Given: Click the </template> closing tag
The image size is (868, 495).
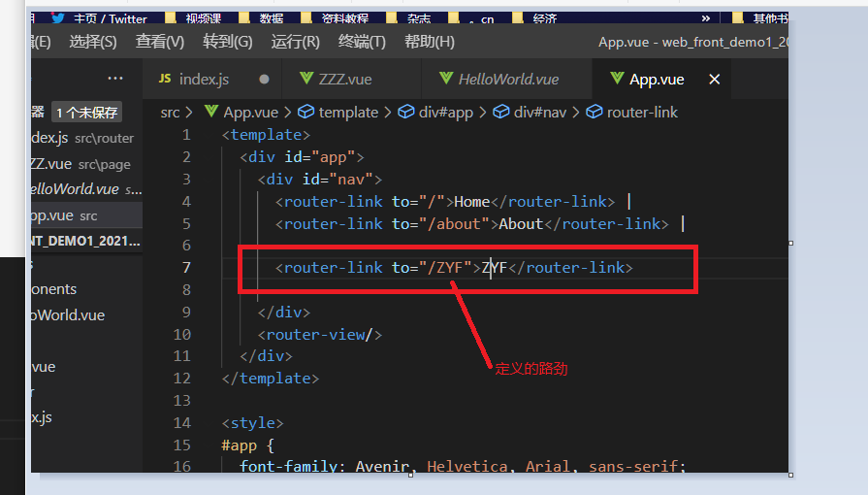Looking at the screenshot, I should (271, 378).
